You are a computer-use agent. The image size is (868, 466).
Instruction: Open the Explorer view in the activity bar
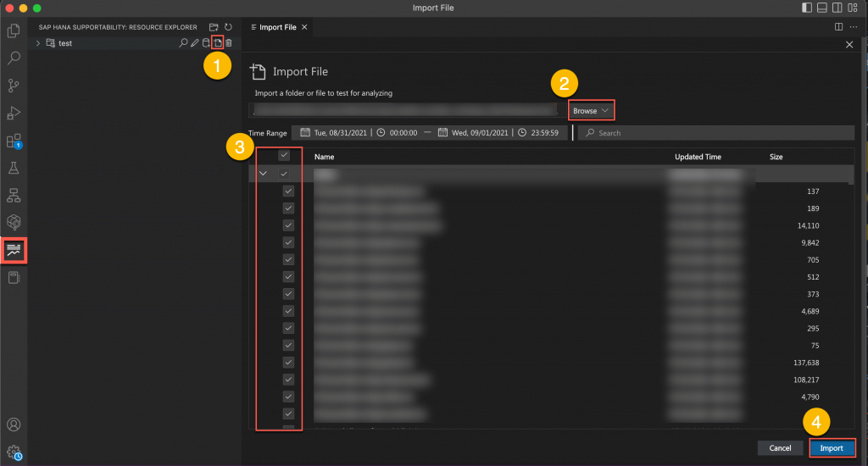tap(14, 31)
